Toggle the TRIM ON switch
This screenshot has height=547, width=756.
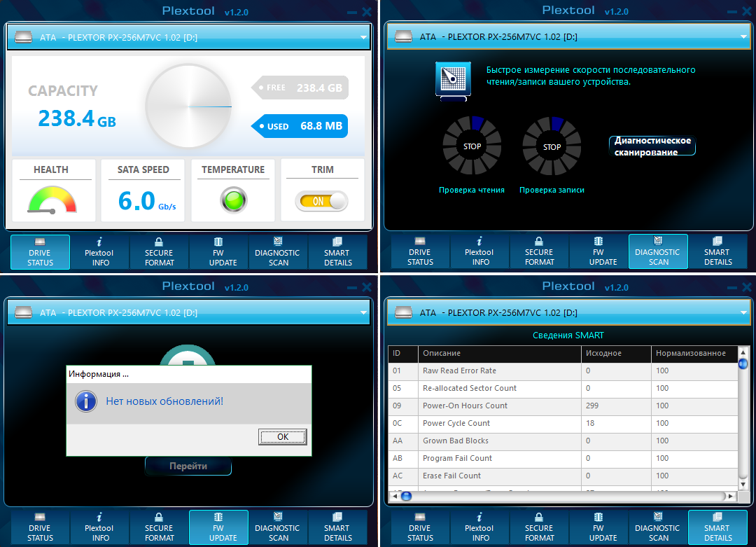click(321, 202)
